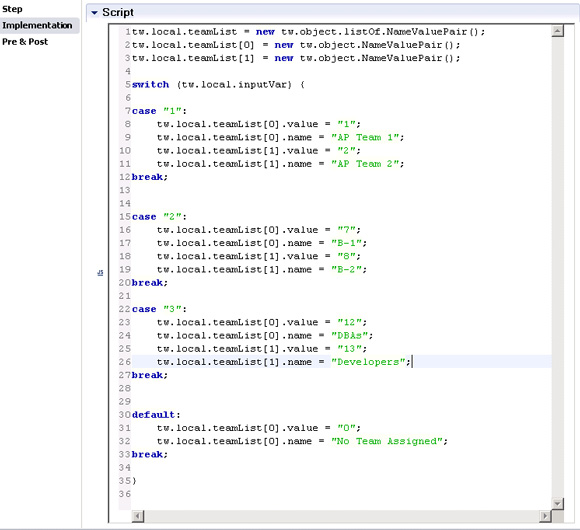Click the "12" value on line 23
The height and width of the screenshot is (530, 580).
tap(350, 323)
